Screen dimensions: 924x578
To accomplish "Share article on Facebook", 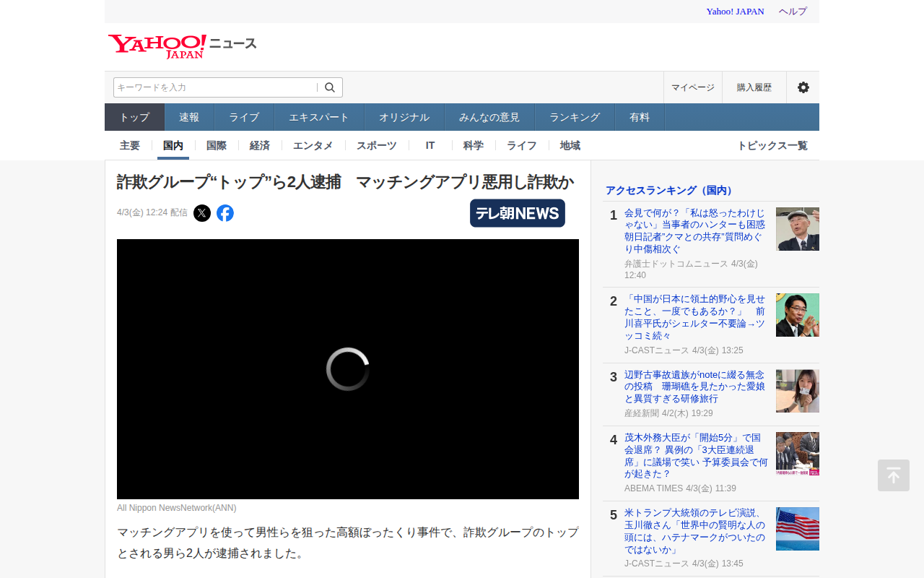I will (x=225, y=213).
